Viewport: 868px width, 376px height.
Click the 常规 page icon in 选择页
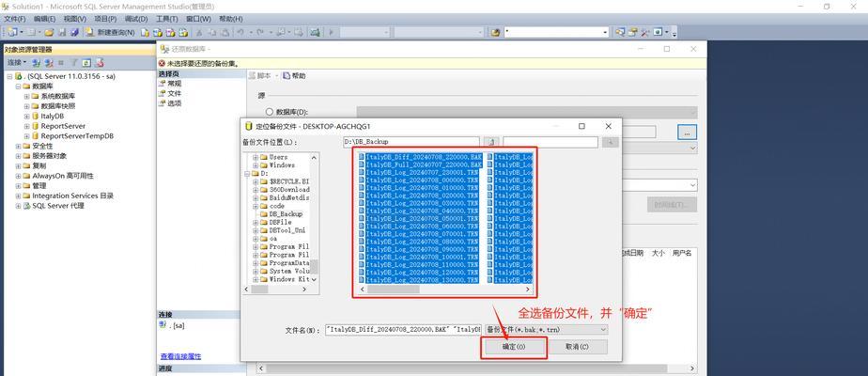163,84
